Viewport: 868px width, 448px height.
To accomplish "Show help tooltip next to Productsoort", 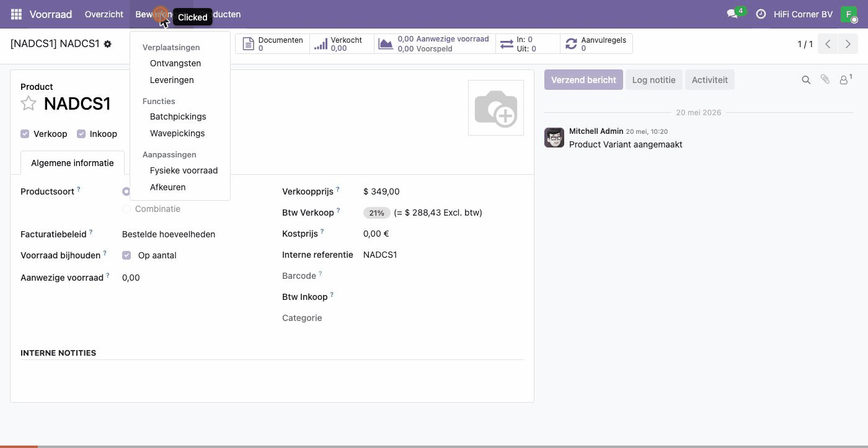I will pos(79,189).
